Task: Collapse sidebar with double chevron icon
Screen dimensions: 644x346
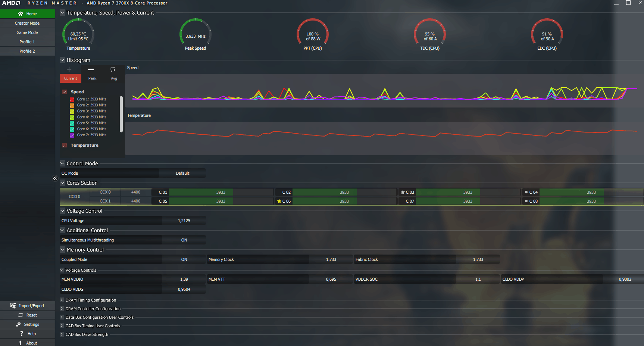Action: (x=55, y=178)
